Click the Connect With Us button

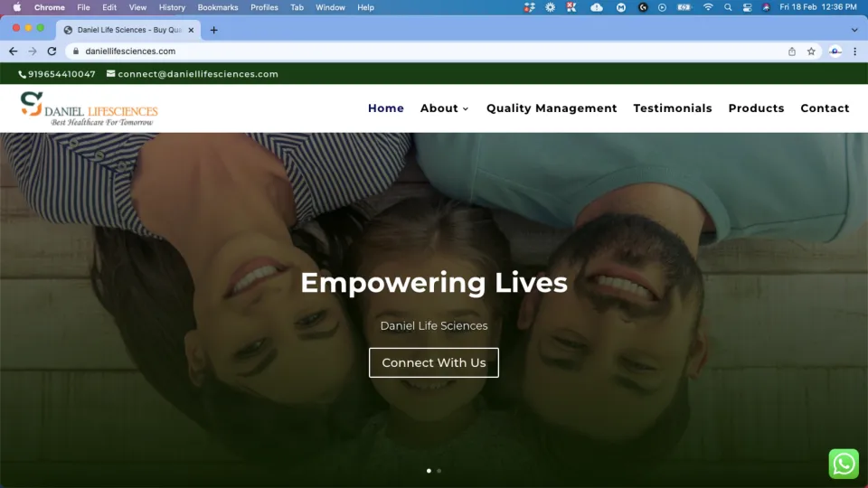[434, 362]
